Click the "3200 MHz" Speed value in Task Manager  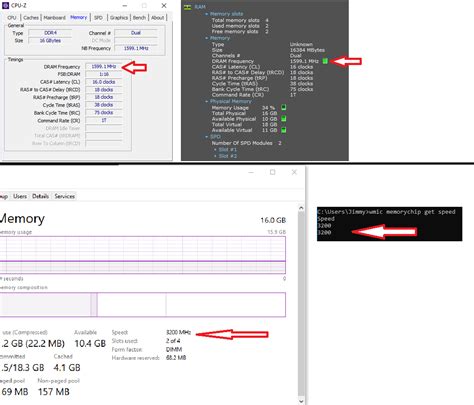(178, 332)
